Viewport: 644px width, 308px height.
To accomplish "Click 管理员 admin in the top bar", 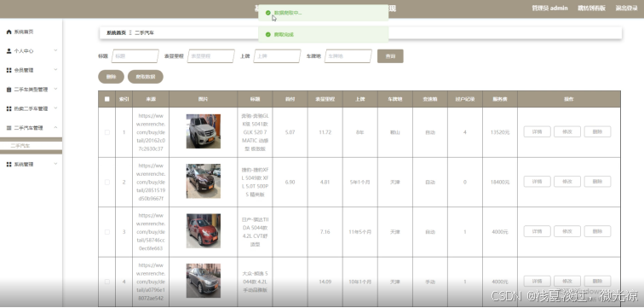I will tap(549, 9).
